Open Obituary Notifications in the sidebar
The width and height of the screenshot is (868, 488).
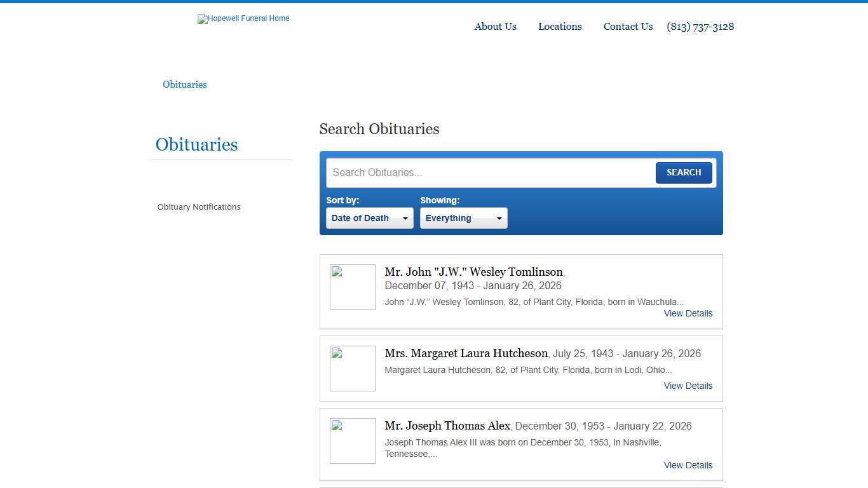(199, 207)
